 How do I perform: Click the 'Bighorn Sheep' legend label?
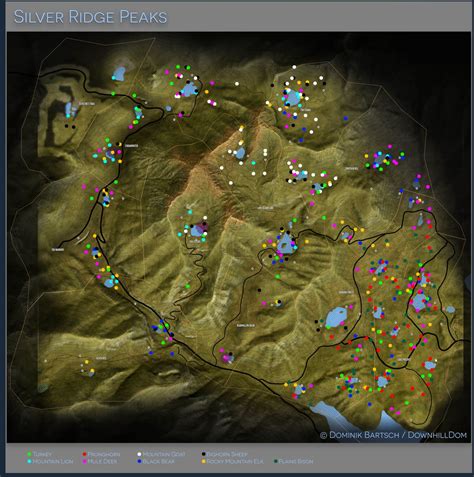[x=227, y=454]
